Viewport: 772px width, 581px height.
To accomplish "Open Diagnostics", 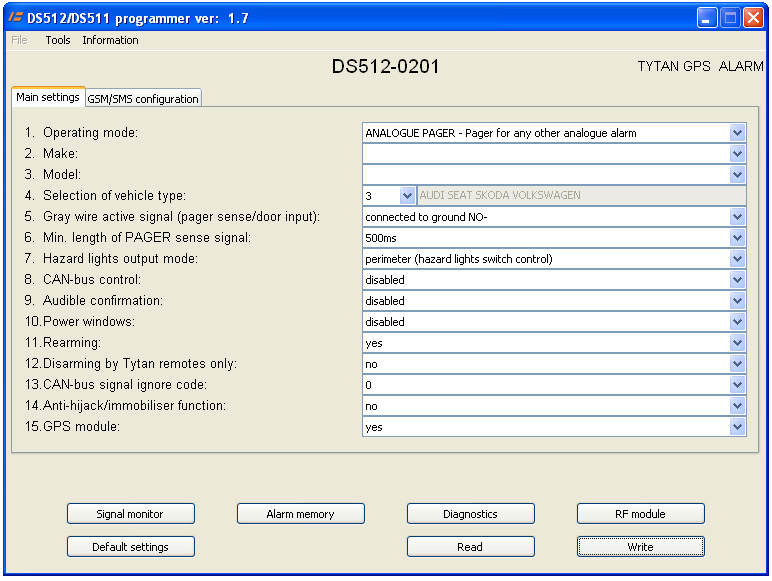I will point(470,514).
